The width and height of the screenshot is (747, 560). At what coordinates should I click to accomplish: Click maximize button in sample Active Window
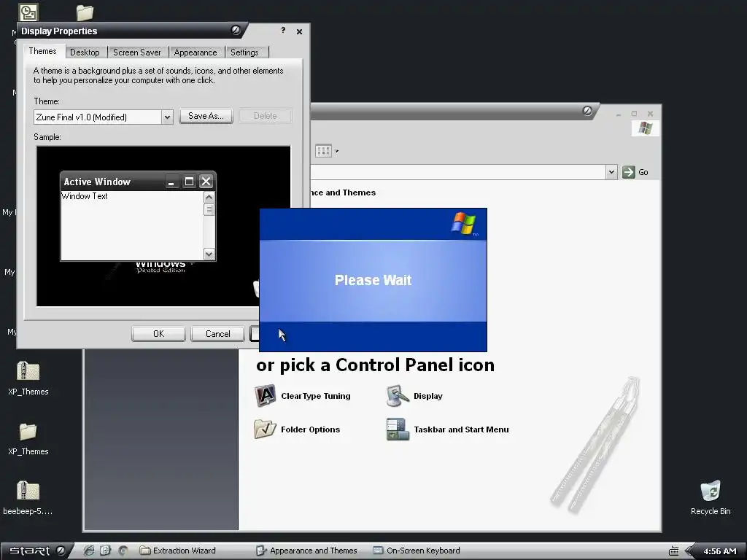(x=189, y=182)
